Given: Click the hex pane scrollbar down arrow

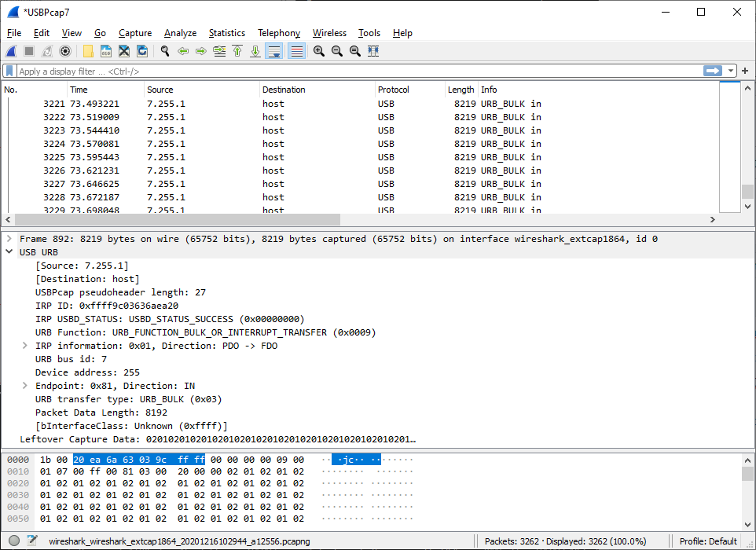Looking at the screenshot, I should 747,524.
